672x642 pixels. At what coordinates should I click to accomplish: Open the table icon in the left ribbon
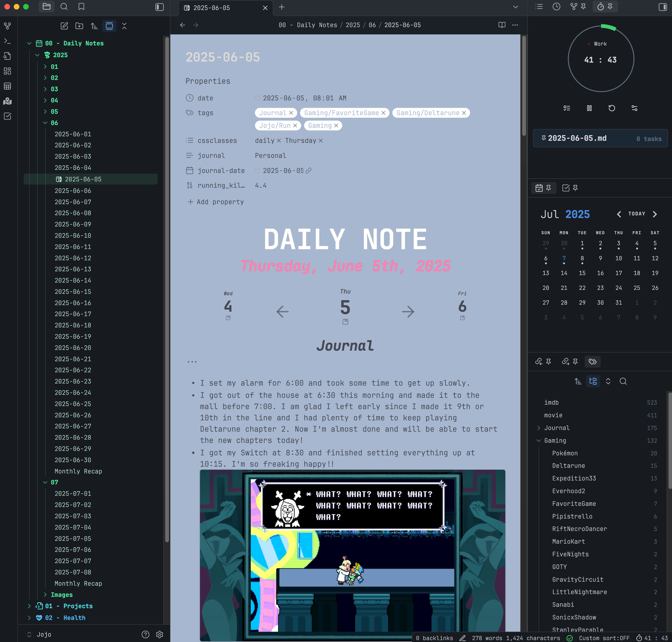7,86
